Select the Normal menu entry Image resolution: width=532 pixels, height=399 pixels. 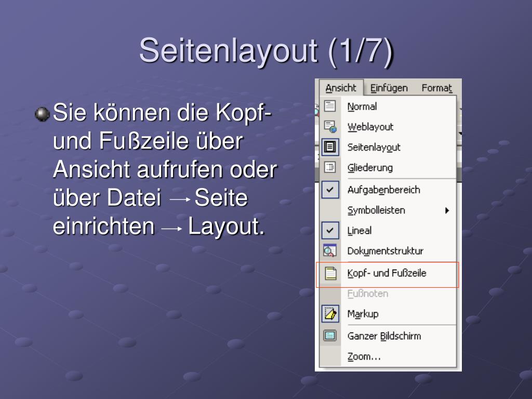[388, 106]
